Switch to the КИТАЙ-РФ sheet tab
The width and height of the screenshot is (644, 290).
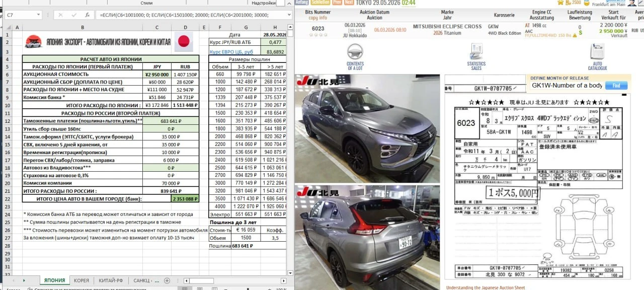coord(111,280)
